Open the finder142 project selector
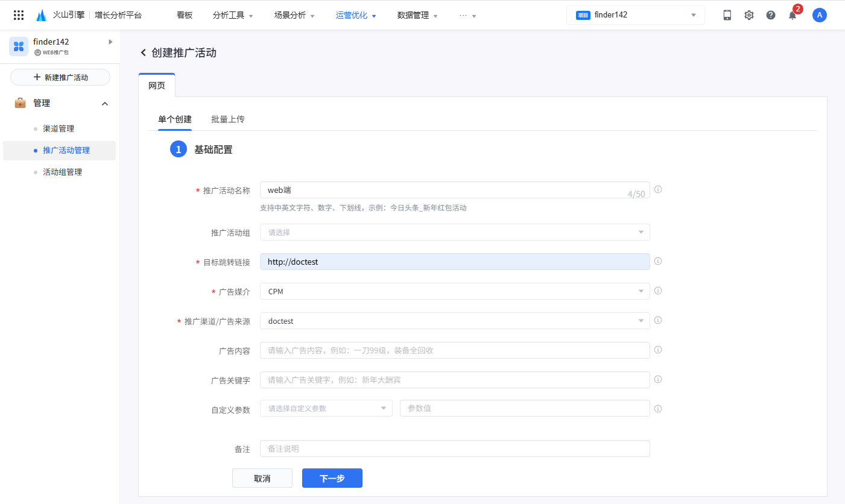 pos(635,15)
